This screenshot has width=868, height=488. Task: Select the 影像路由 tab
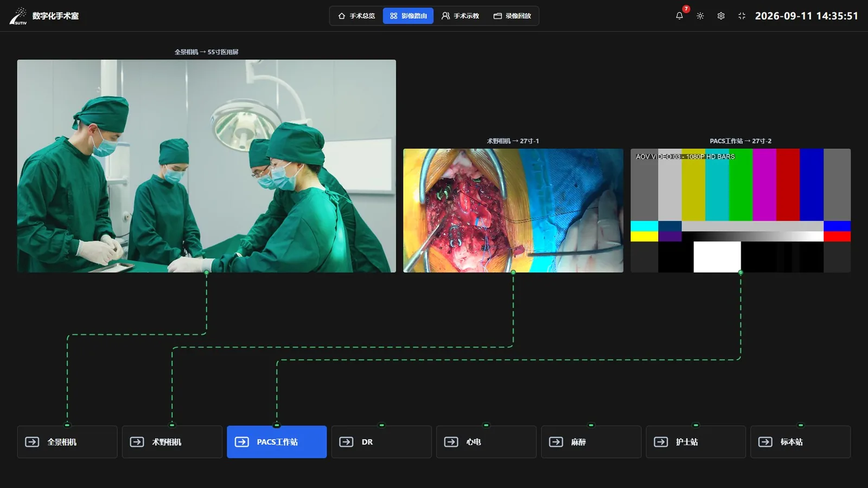(408, 16)
